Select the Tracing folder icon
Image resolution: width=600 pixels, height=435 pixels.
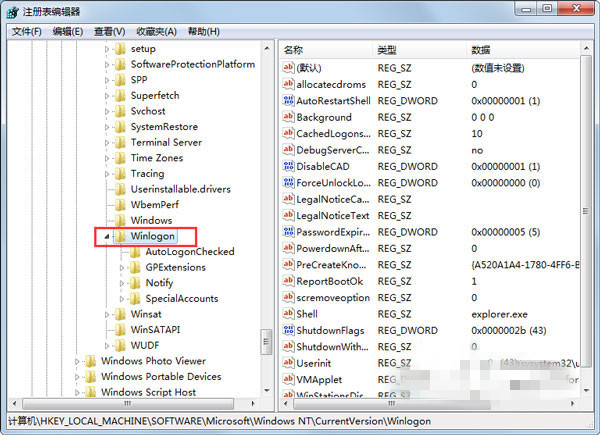[120, 174]
